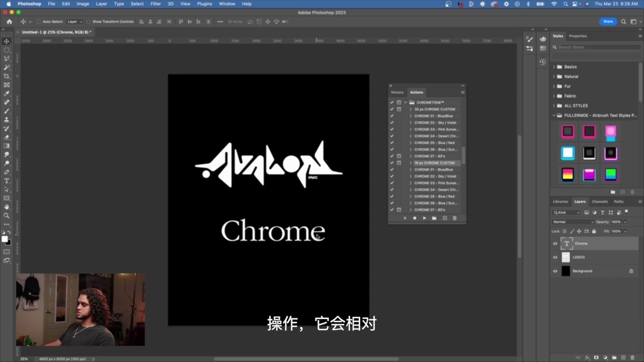Hide the Background layer
The height and width of the screenshot is (362, 644).
[555, 271]
